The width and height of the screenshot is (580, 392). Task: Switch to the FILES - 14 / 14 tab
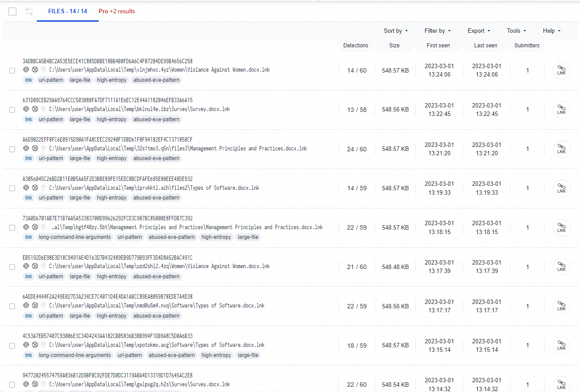[68, 12]
